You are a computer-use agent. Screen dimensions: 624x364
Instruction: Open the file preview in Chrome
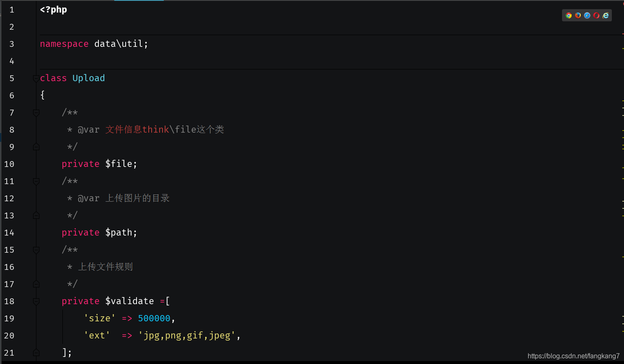(x=569, y=15)
